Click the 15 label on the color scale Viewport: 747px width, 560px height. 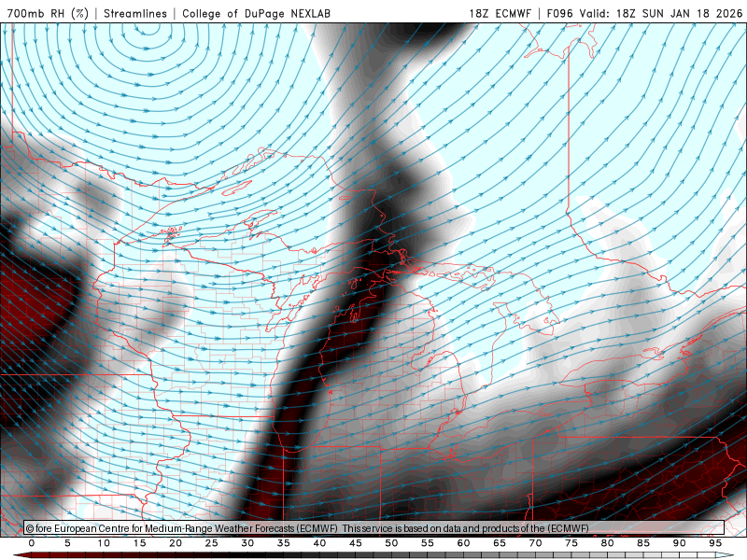click(x=139, y=543)
